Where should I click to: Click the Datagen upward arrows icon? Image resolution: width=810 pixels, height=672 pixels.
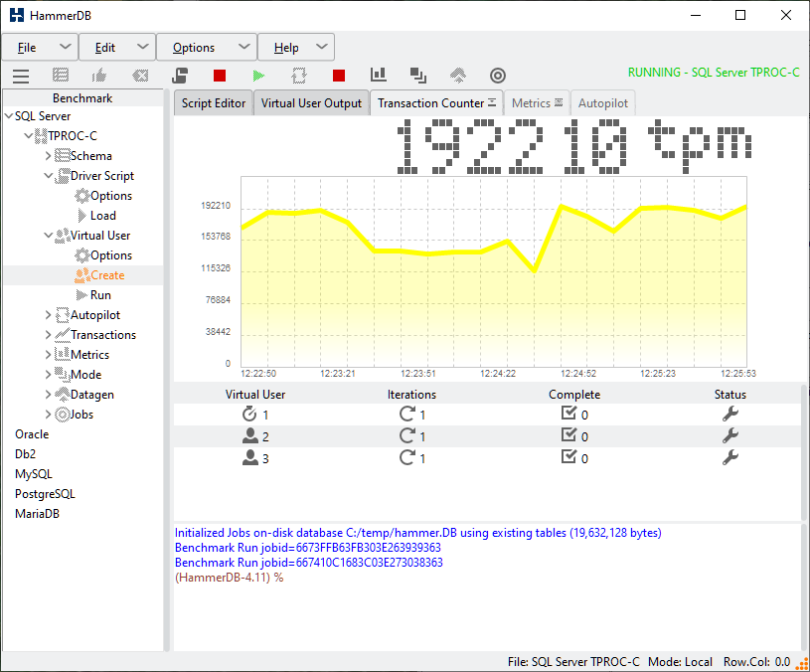458,76
